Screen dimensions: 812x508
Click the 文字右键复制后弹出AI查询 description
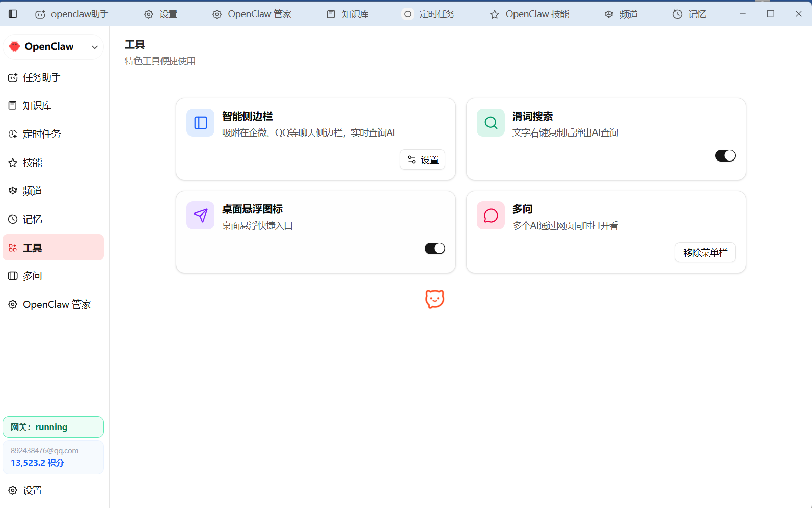click(565, 133)
